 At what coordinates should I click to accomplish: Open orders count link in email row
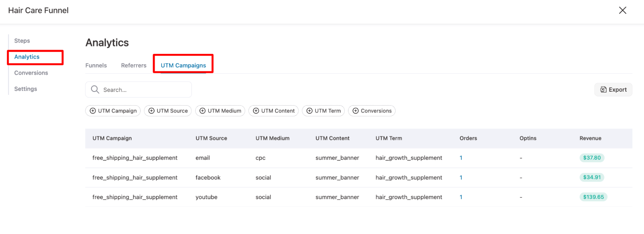click(x=461, y=158)
